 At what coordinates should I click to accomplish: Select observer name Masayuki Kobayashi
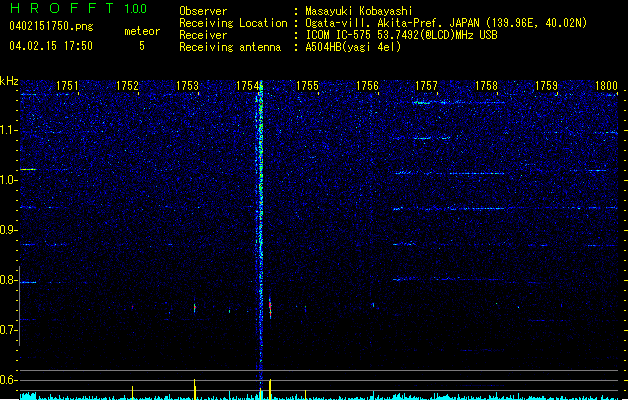click(359, 11)
